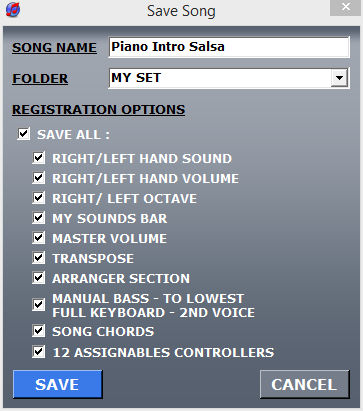Toggle the Master Volume checkbox
This screenshot has width=363, height=411.
tap(39, 238)
